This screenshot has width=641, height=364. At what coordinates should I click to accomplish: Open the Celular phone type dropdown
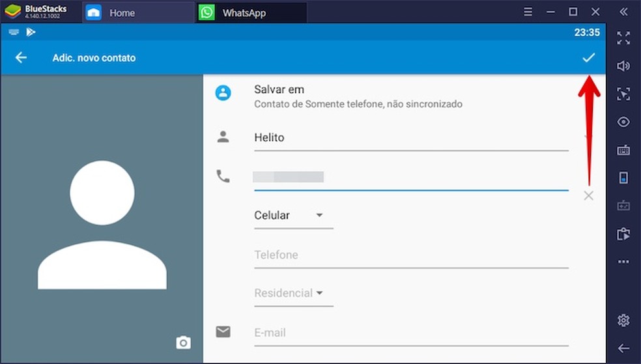294,216
